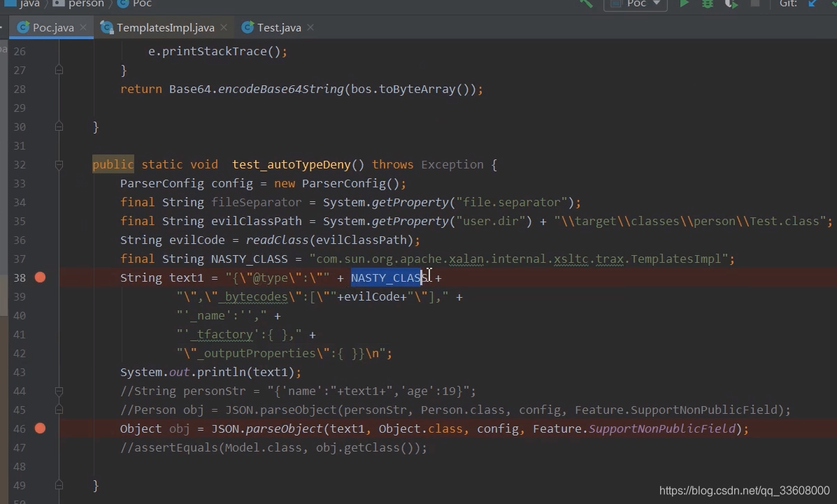This screenshot has height=504, width=837.
Task: Click 'encodeBase64String' on line 28
Action: tap(281, 89)
